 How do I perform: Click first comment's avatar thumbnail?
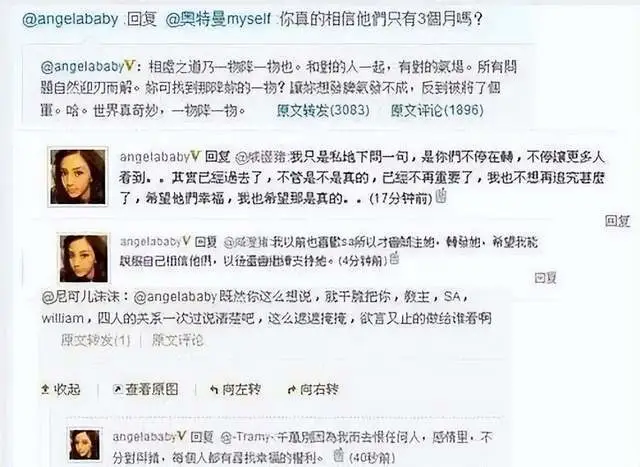[x=78, y=177]
